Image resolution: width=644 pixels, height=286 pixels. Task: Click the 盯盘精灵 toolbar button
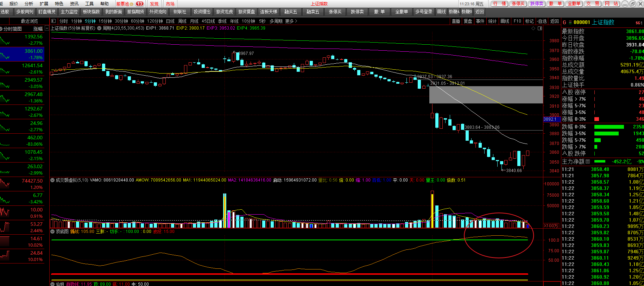point(47,12)
